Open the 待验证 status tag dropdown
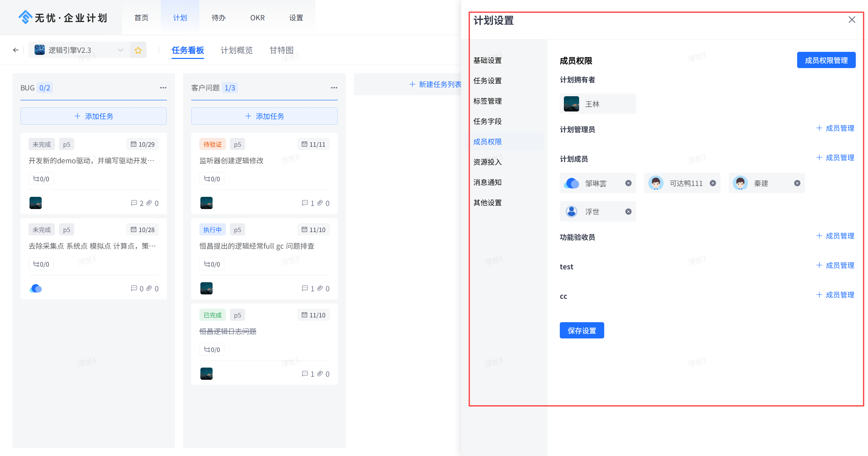868x456 pixels. (x=212, y=144)
